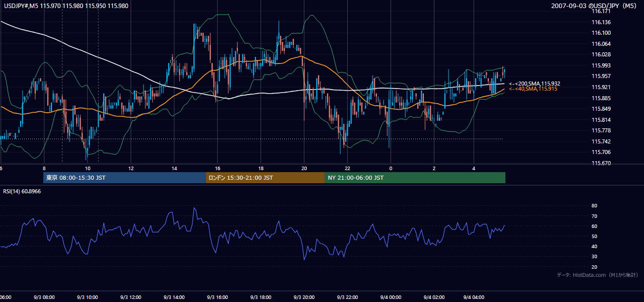Screen dimensions: 644x302
Task: Click price axis value 115.993
Action: point(601,65)
